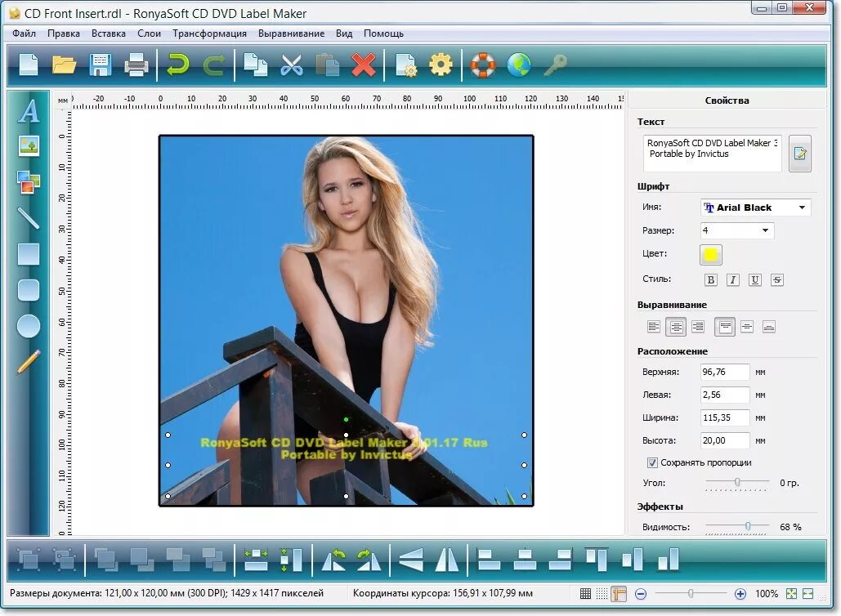Open the Трансформация menu
This screenshot has width=841, height=616.
tap(210, 33)
